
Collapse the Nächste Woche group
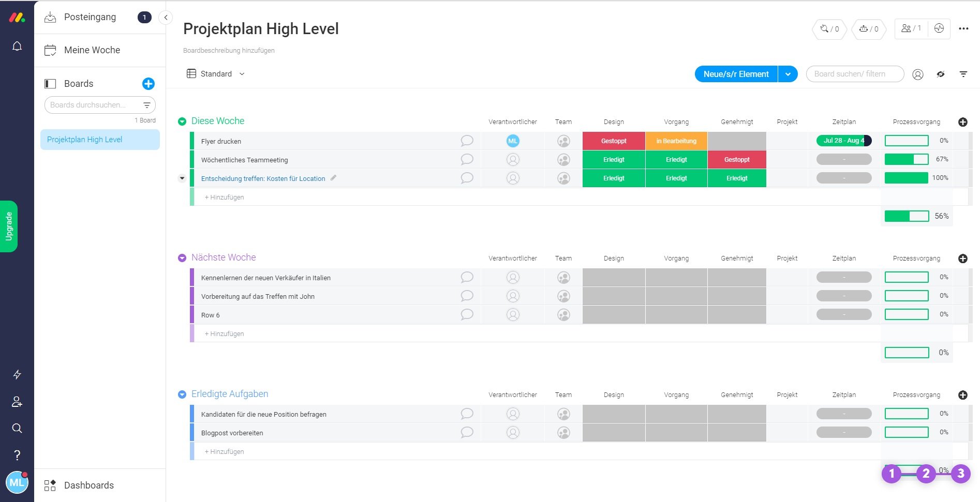(x=182, y=258)
